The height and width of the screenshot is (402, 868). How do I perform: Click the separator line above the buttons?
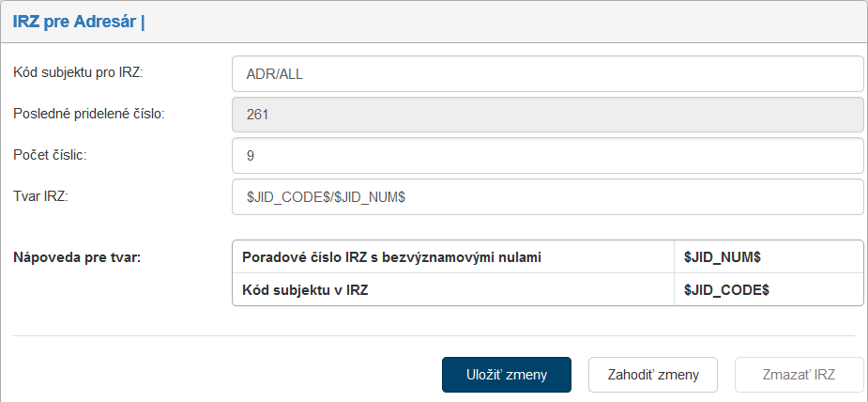point(434,335)
